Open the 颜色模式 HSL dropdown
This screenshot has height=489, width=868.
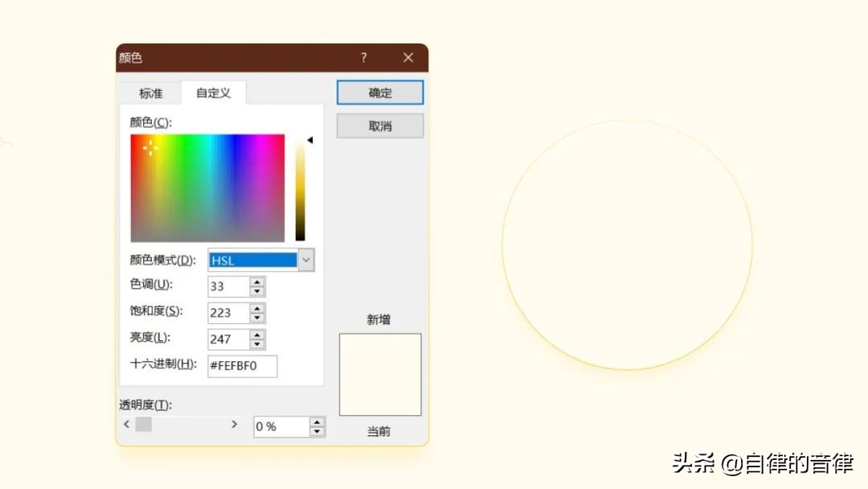pyautogui.click(x=305, y=260)
